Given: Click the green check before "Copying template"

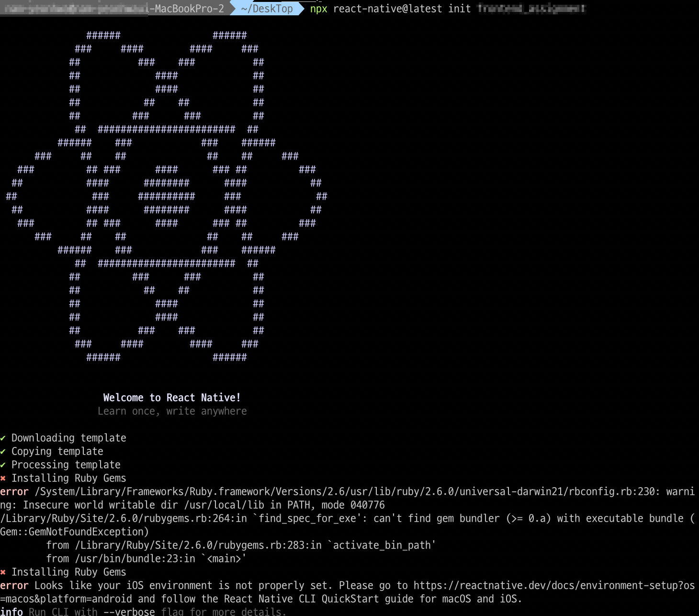Looking at the screenshot, I should tap(3, 451).
